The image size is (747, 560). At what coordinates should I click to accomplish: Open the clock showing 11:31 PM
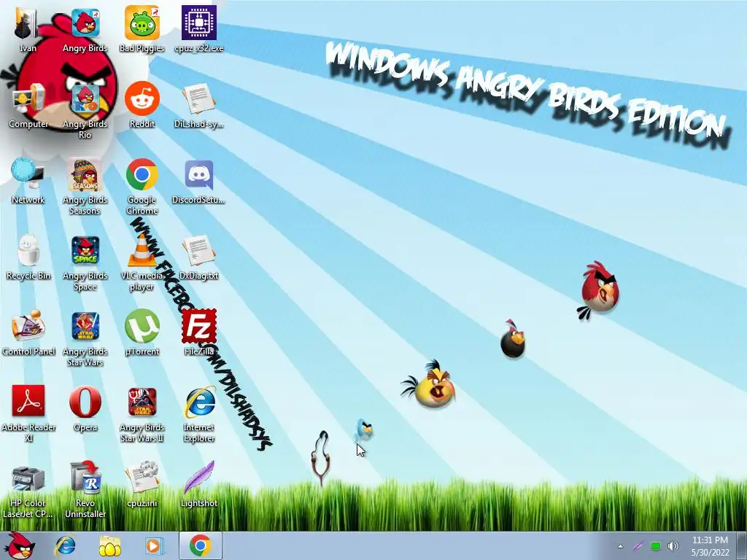pyautogui.click(x=710, y=546)
